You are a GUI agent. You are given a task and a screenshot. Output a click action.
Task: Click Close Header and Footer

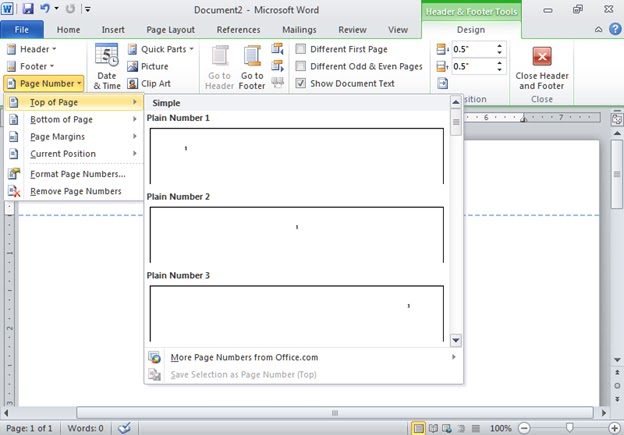tap(542, 68)
